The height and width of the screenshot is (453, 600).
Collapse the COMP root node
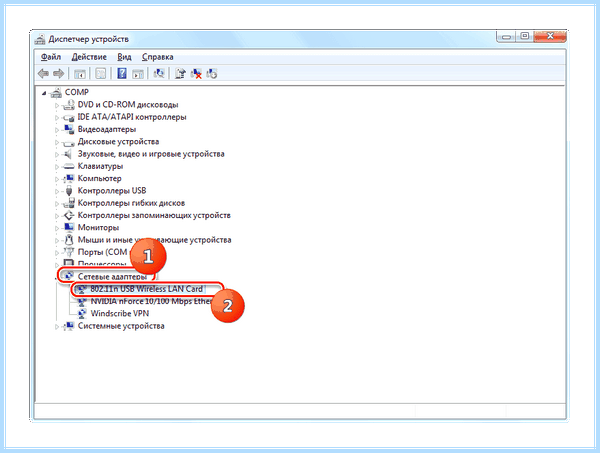(44, 93)
